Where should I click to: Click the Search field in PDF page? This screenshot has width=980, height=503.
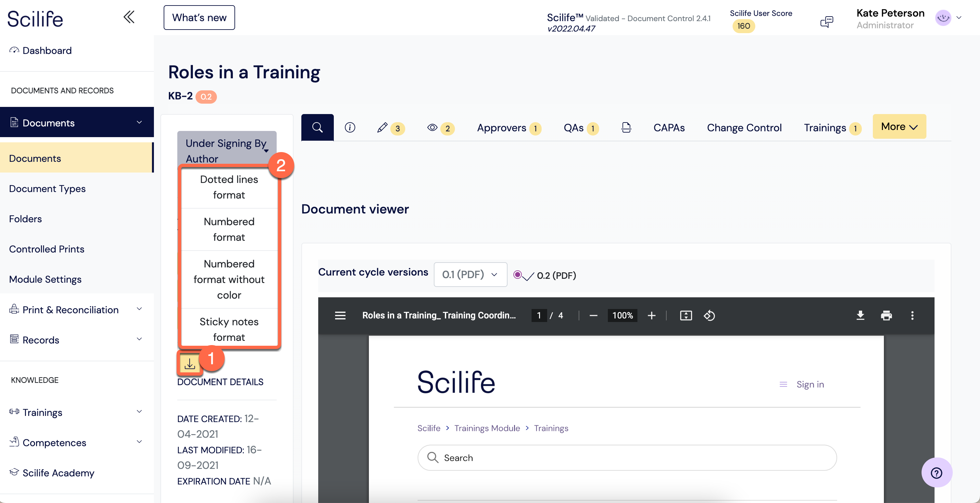(x=627, y=458)
